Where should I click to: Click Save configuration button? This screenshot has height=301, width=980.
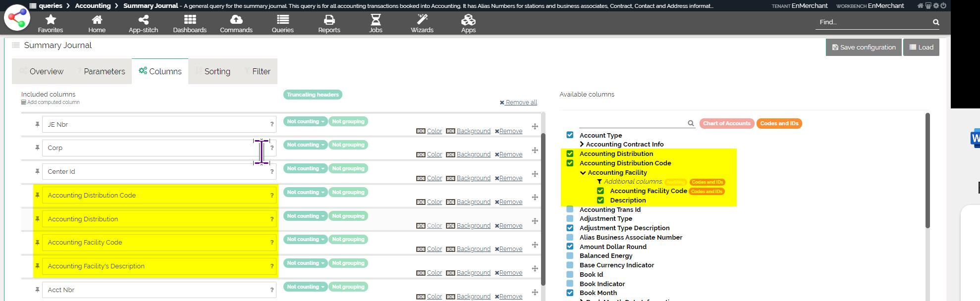[x=864, y=48]
